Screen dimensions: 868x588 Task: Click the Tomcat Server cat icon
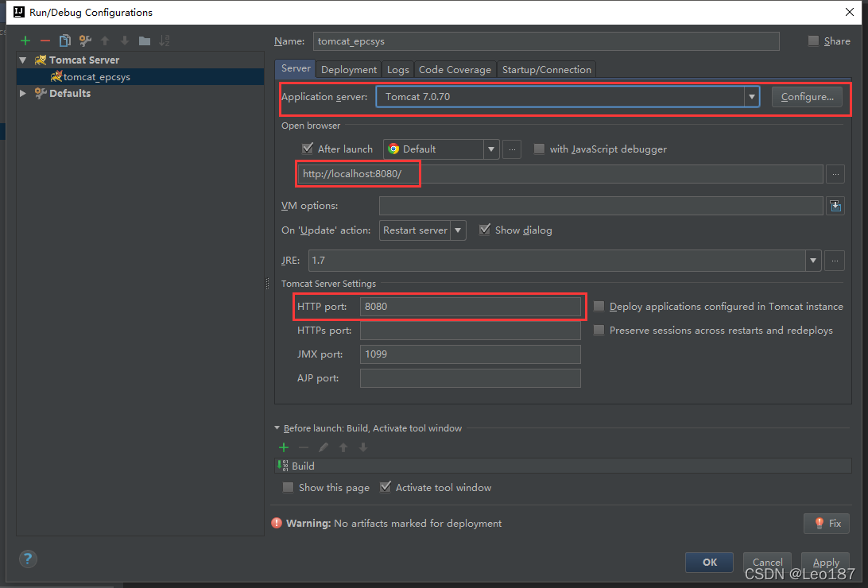41,60
